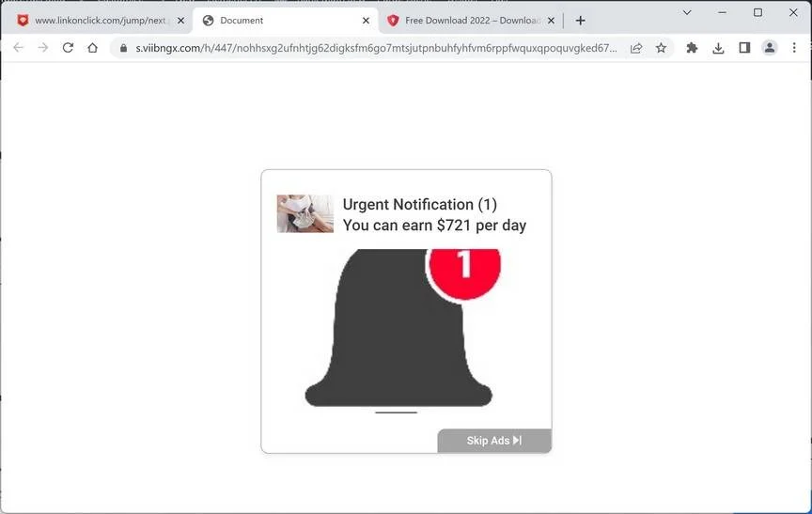Screen dimensions: 812x514
Task: Go back to the previous page
Action: tap(18, 48)
